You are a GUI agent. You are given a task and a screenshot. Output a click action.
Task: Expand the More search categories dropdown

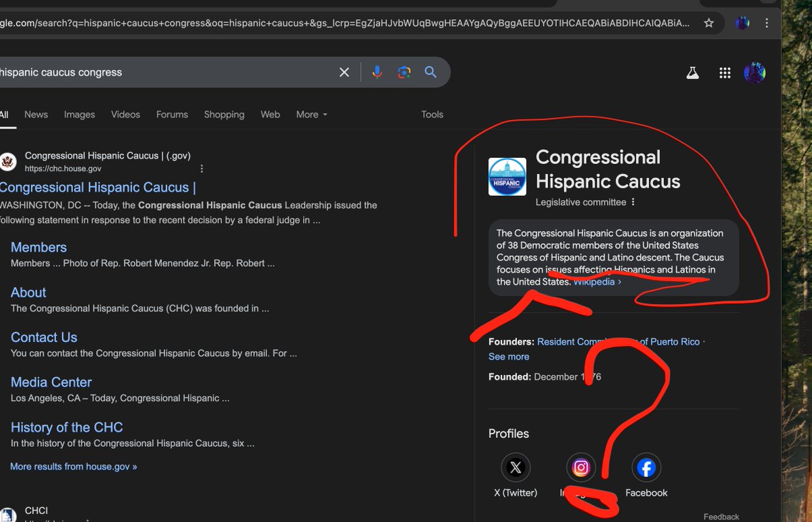click(311, 114)
